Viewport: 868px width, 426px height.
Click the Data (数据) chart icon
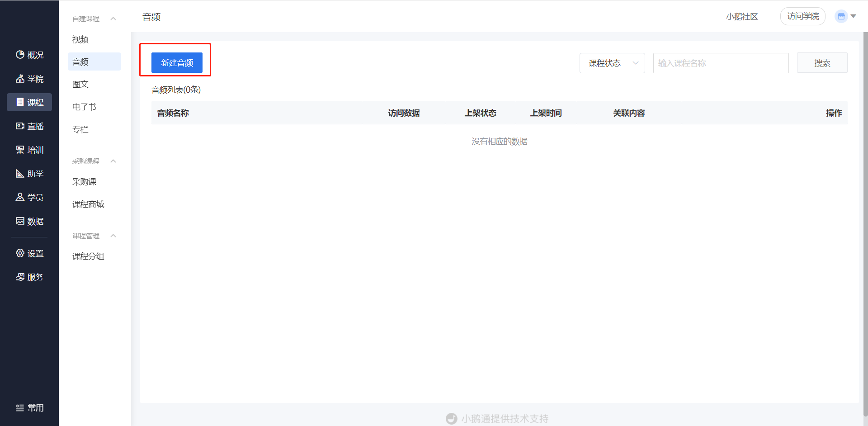pyautogui.click(x=20, y=221)
